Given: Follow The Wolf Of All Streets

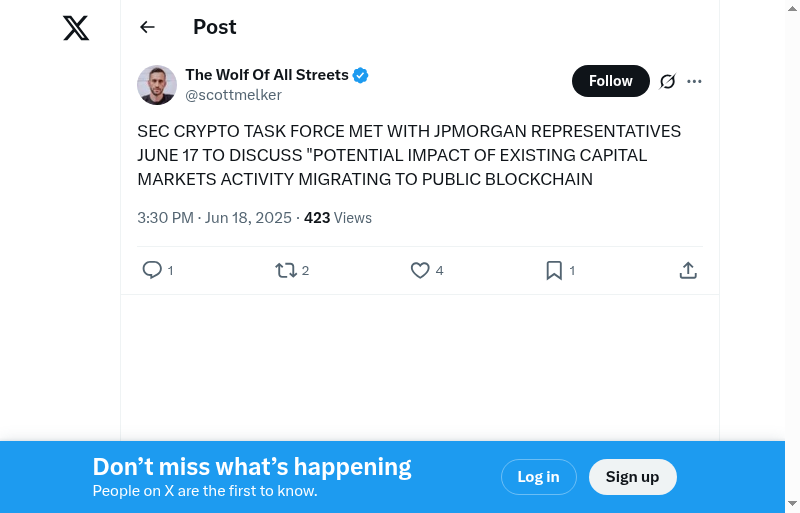Looking at the screenshot, I should click(x=610, y=81).
